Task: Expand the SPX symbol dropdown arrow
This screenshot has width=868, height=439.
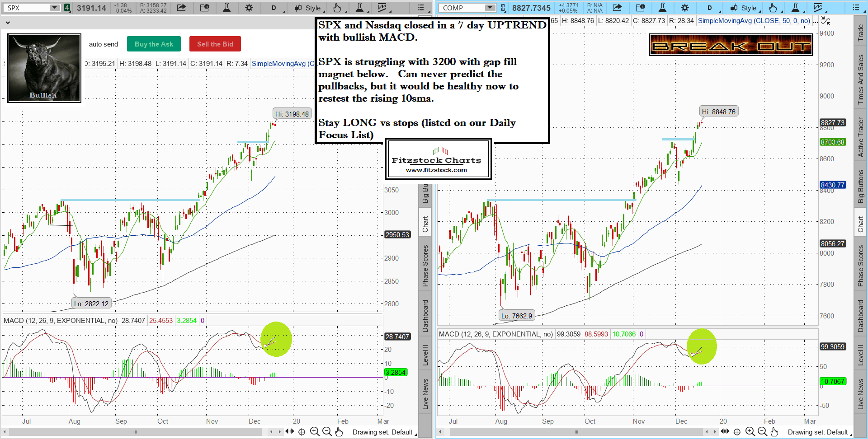Action: click(54, 8)
